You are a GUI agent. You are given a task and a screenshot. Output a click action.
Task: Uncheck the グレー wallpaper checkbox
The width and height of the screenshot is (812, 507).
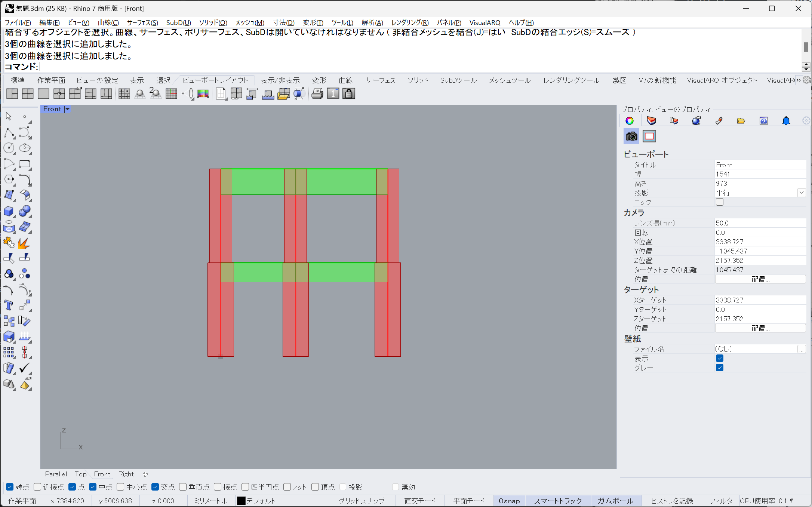coord(720,368)
